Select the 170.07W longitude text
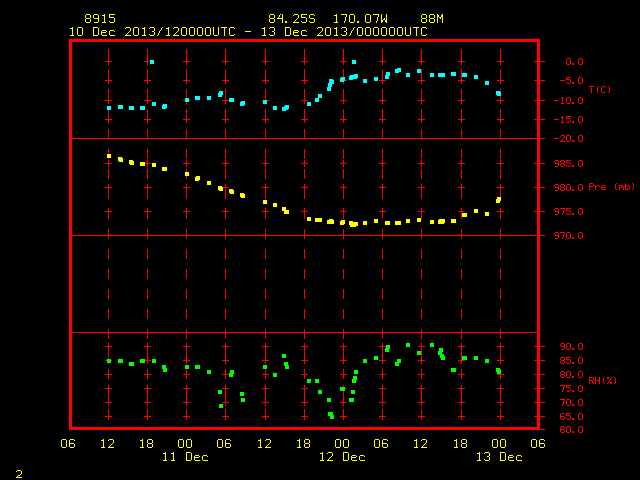 (360, 19)
